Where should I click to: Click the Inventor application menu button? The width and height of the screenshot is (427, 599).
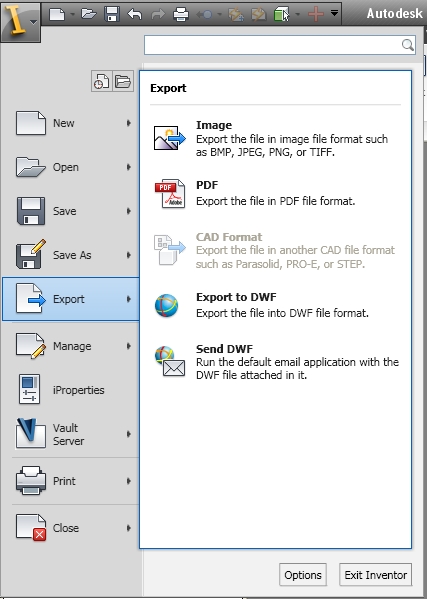coord(20,21)
